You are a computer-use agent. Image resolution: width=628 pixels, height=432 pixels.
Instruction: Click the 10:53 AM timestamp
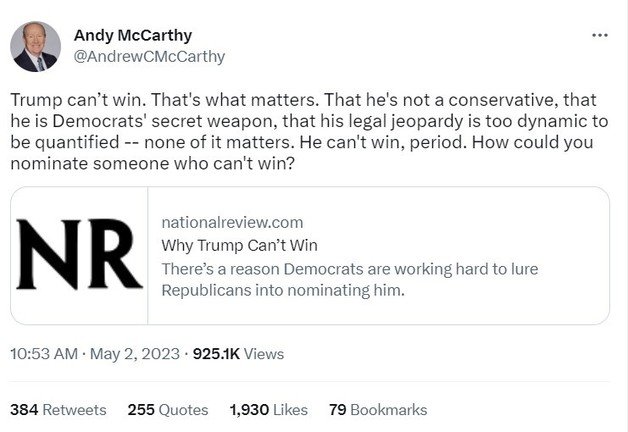45,353
